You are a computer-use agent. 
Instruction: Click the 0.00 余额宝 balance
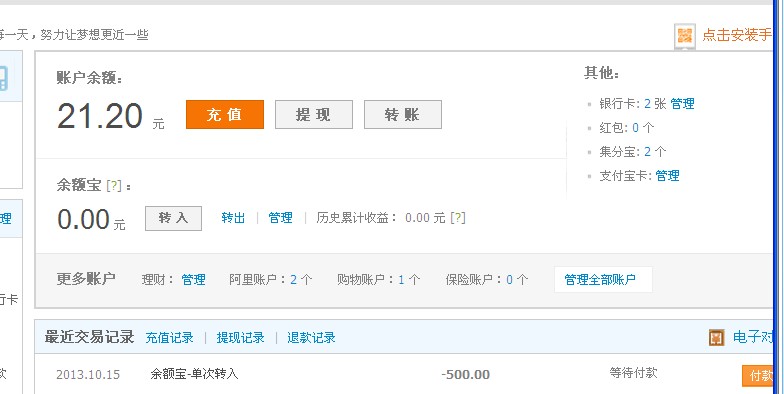[84, 219]
